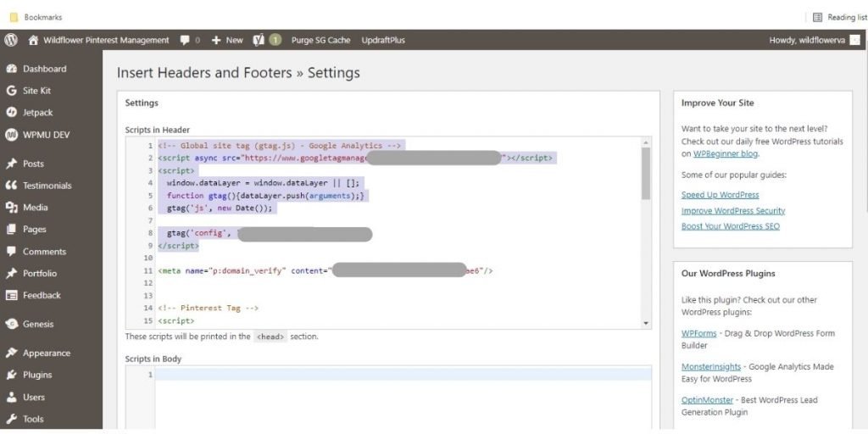Open UpdraftPlus from the admin bar
Image resolution: width=868 pixels, height=434 pixels.
(x=383, y=40)
